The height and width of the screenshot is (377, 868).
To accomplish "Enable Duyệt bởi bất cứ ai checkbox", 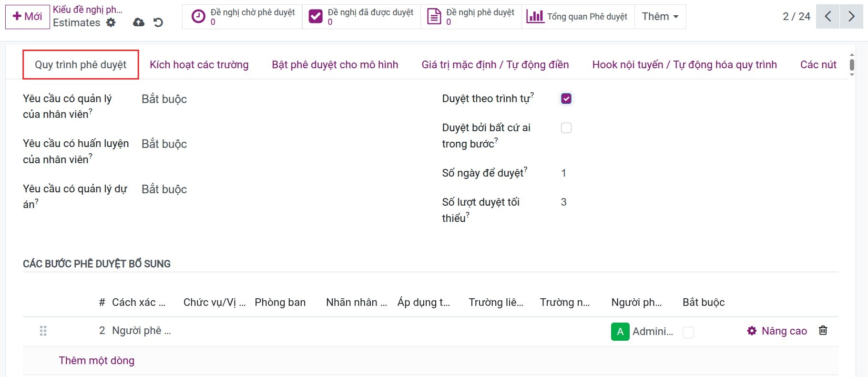I will 566,128.
